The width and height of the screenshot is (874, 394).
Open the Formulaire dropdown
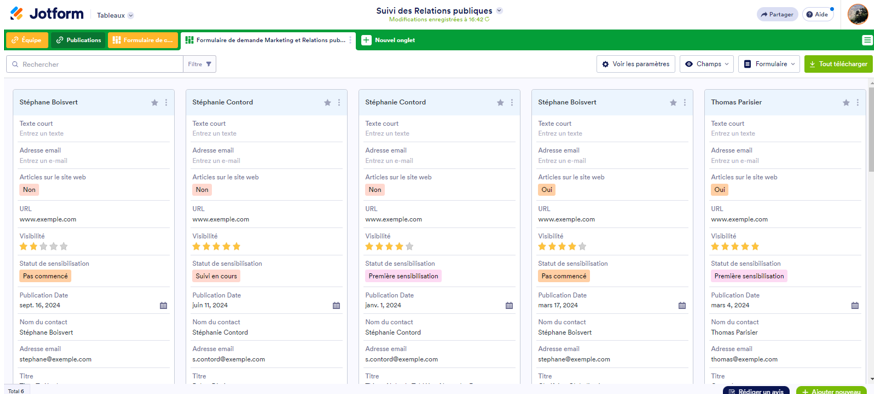pos(769,64)
